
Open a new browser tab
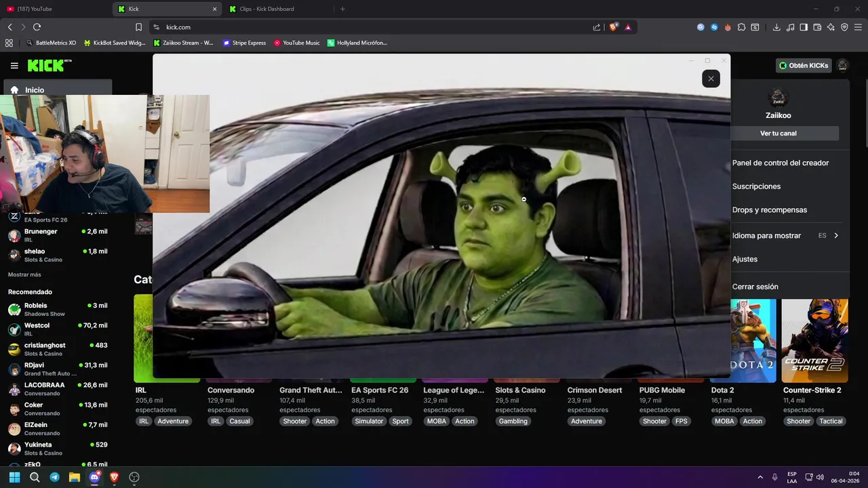point(342,9)
